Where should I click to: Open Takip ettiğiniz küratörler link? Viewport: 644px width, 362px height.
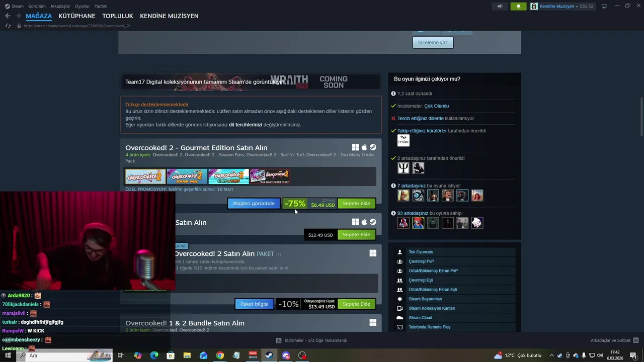click(422, 131)
